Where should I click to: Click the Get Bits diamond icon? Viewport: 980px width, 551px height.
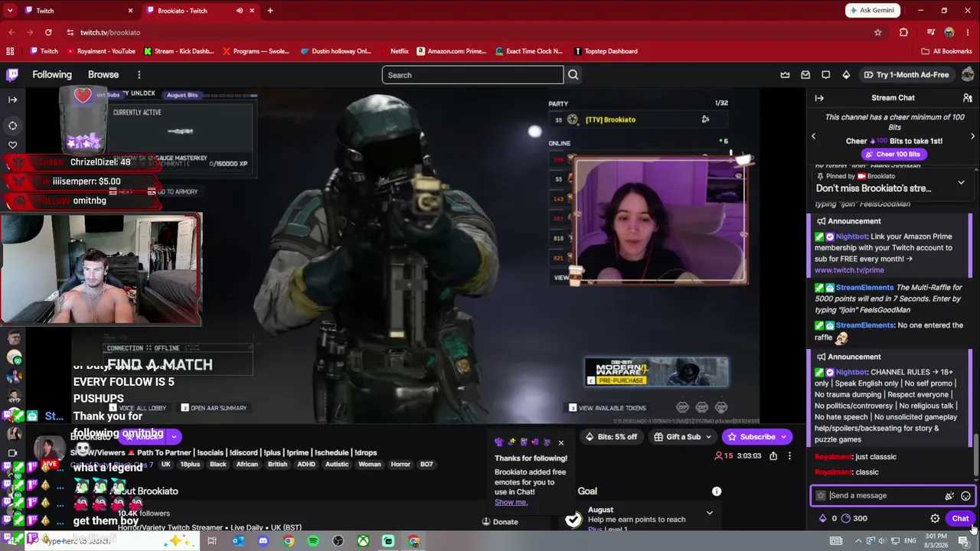[x=846, y=75]
